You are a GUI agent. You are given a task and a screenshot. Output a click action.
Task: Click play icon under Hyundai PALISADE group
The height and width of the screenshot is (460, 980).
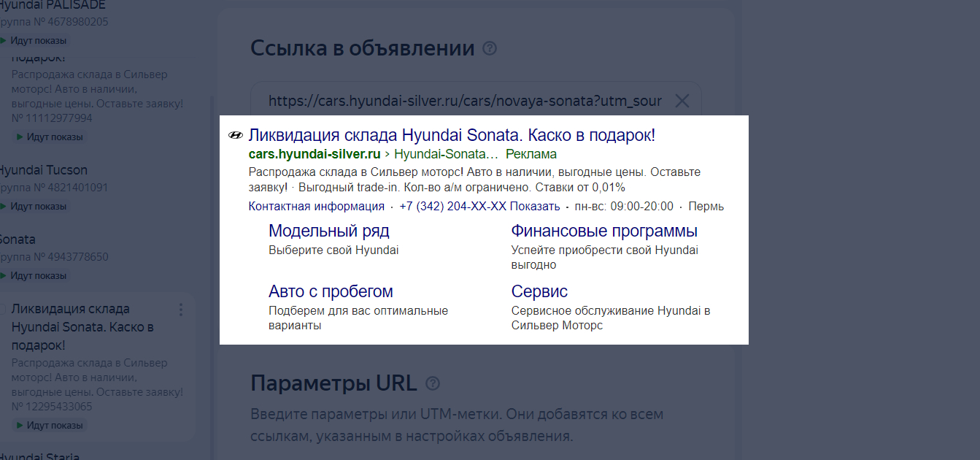pos(4,41)
